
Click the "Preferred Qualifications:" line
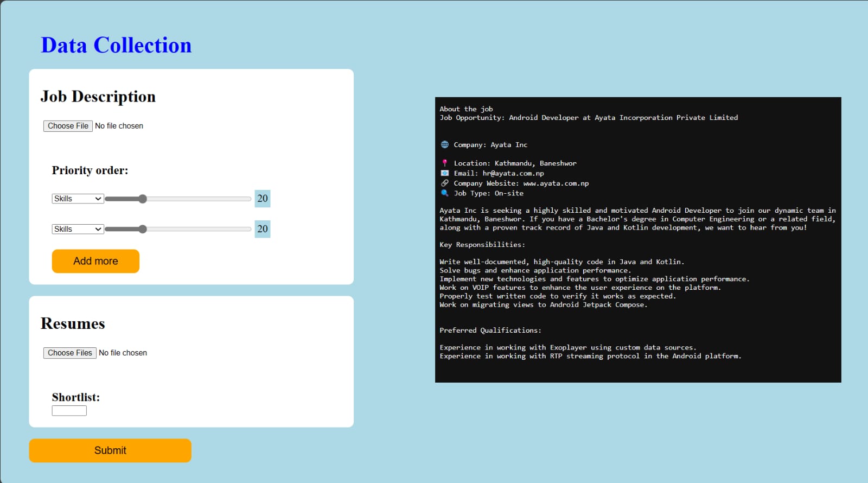point(490,331)
